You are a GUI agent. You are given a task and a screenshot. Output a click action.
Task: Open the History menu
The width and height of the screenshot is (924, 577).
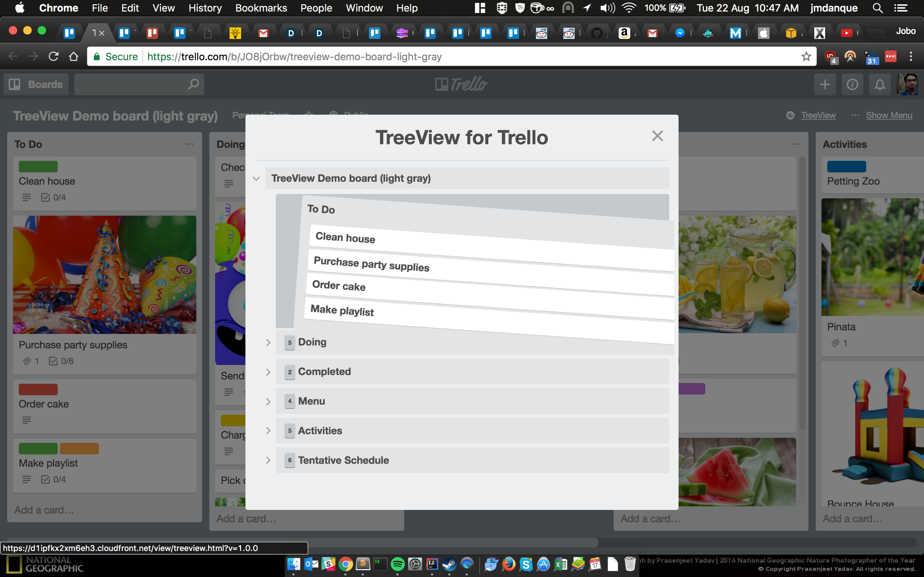[205, 8]
